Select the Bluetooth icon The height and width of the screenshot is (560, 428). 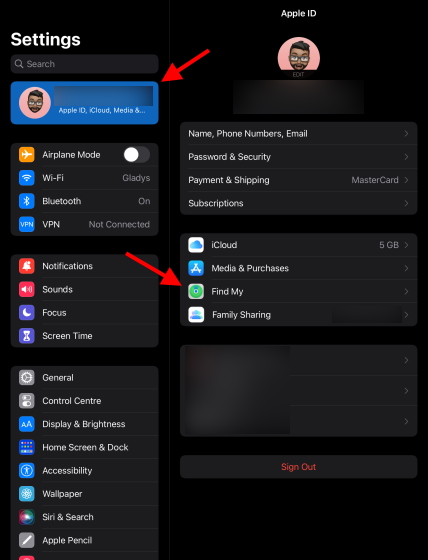coord(27,201)
